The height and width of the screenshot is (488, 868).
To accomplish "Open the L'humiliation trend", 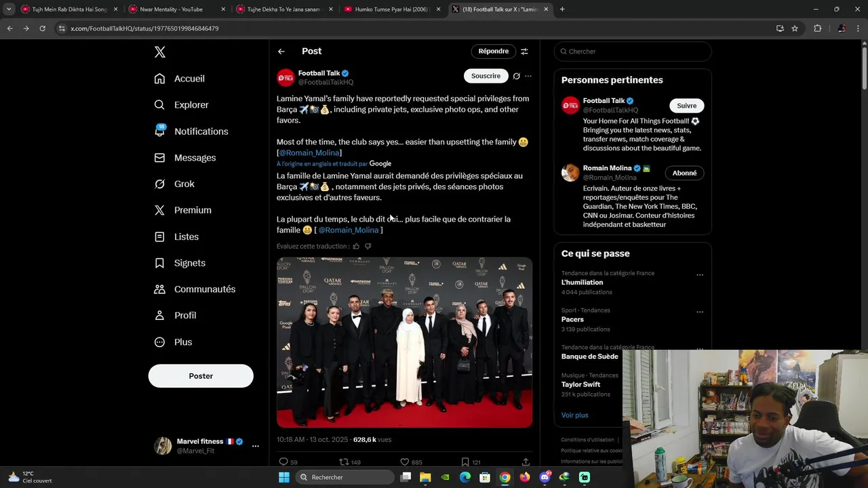I will (582, 283).
